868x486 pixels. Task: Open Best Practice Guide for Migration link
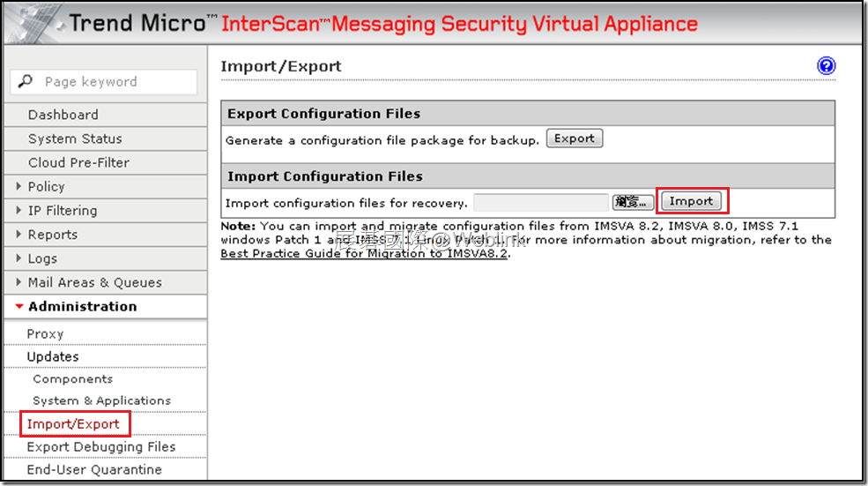[x=364, y=253]
